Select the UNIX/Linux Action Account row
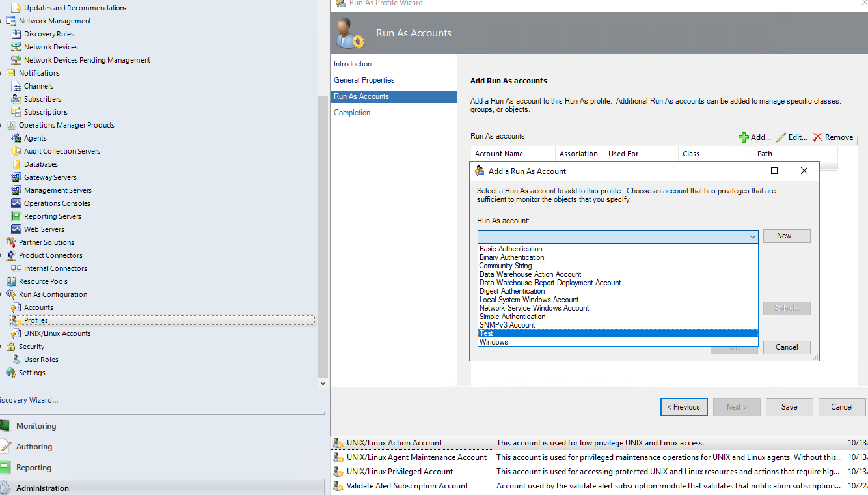The width and height of the screenshot is (868, 495). click(599, 443)
